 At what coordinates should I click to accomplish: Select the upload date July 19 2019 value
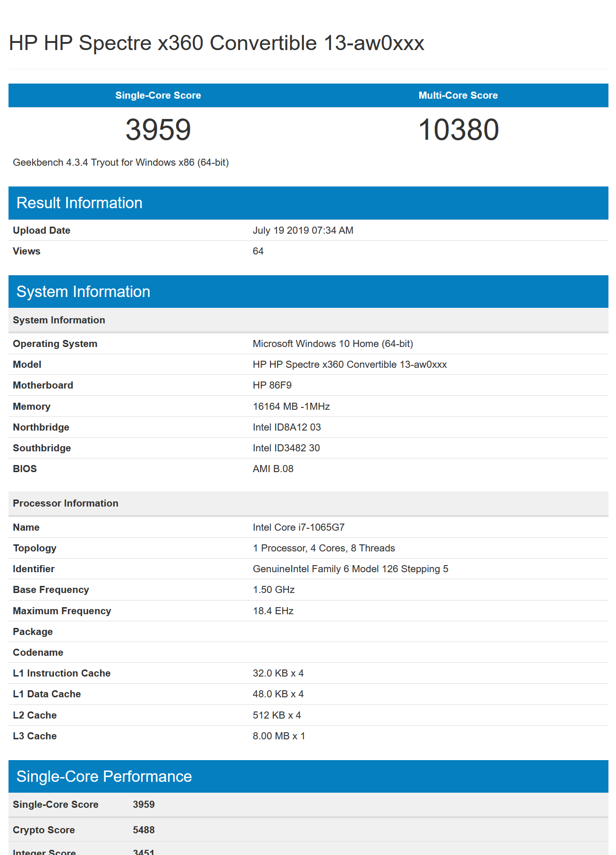303,230
